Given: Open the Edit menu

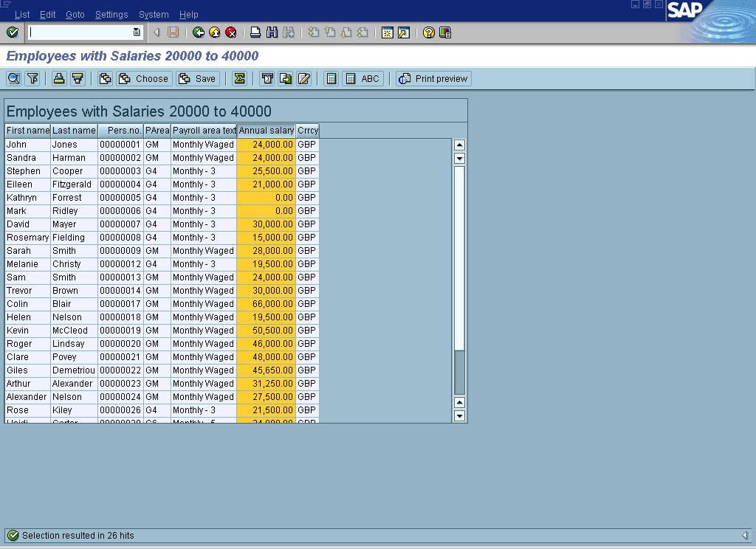Looking at the screenshot, I should (x=47, y=15).
